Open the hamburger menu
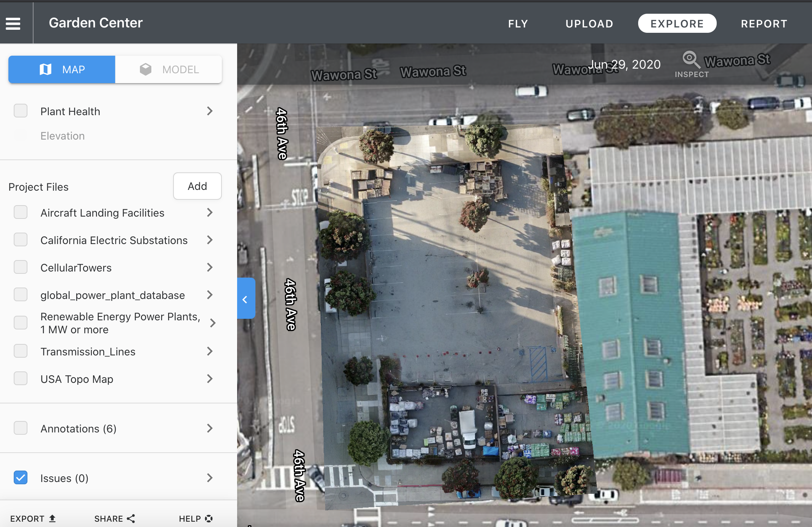812x527 pixels. (13, 24)
